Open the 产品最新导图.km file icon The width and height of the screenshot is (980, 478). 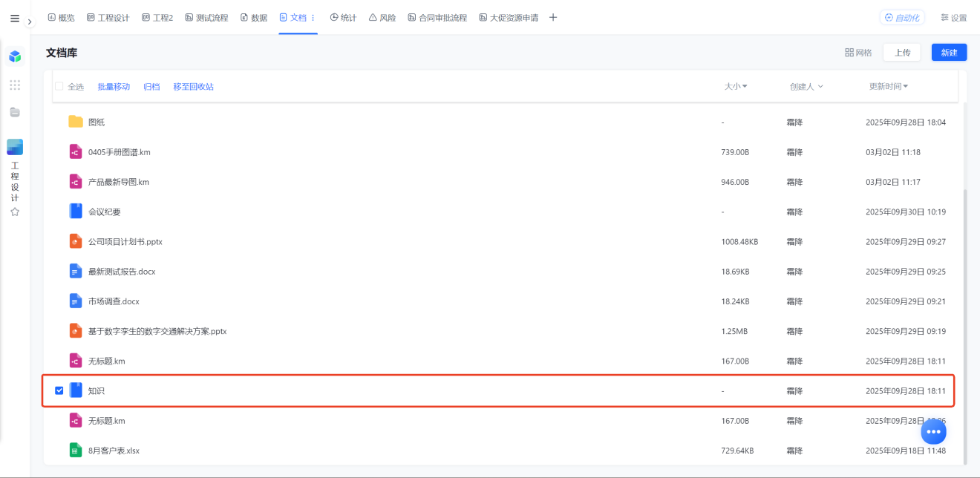pyautogui.click(x=75, y=182)
